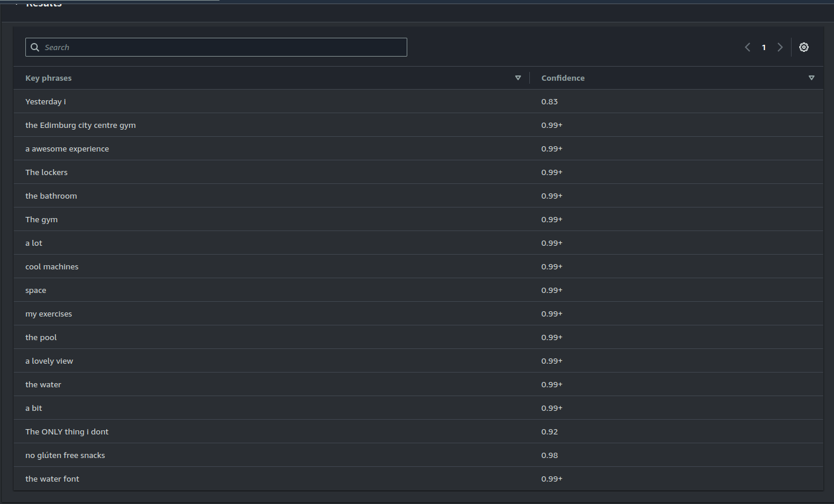The height and width of the screenshot is (504, 834).
Task: Open the Confidence filter dropdown
Action: click(812, 77)
